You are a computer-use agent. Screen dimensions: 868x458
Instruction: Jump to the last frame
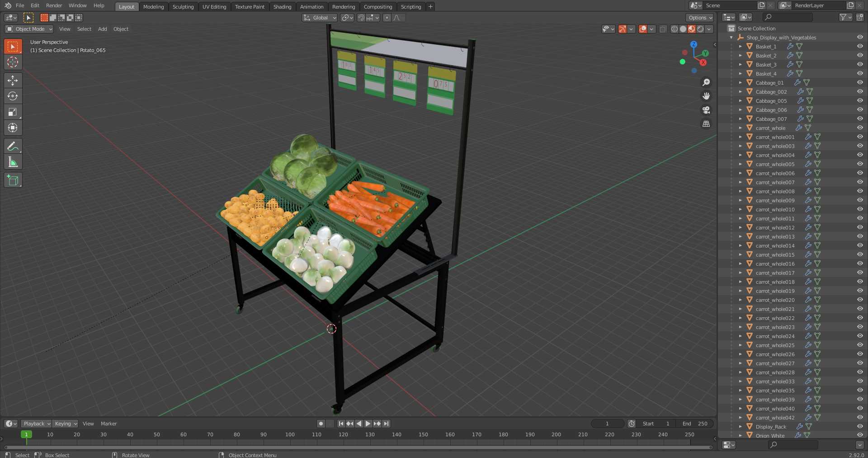386,424
